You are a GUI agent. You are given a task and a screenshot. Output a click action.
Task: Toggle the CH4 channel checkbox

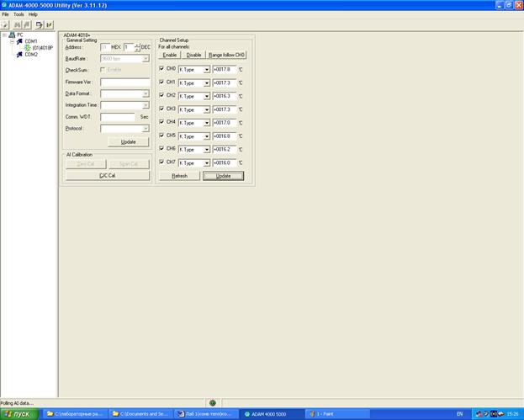pos(161,122)
